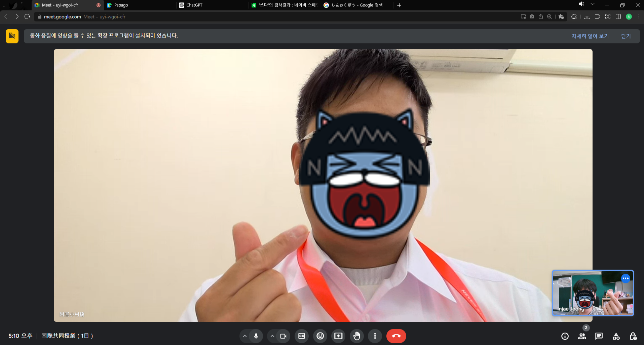Screen dimensions: 644x345
Task: Turn on closed captions
Action: (302, 336)
